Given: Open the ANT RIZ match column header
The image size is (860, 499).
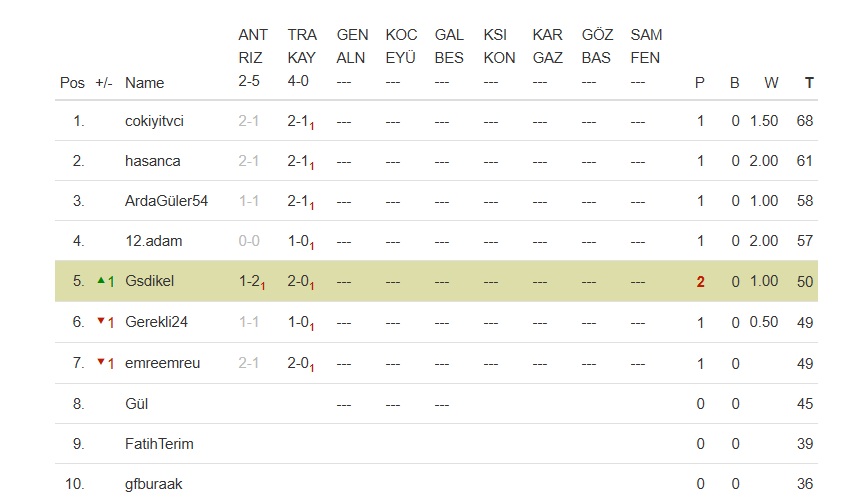Looking at the screenshot, I should click(x=252, y=46).
